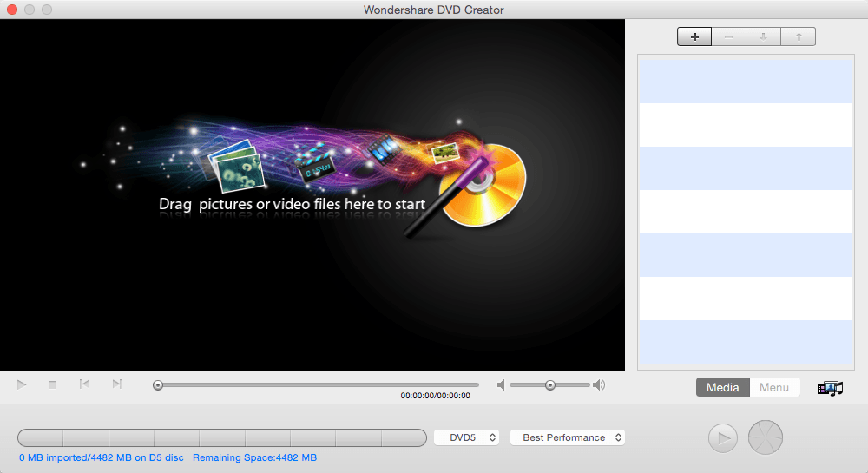Set max volume via loud speaker icon
The width and height of the screenshot is (868, 473).
(599, 385)
